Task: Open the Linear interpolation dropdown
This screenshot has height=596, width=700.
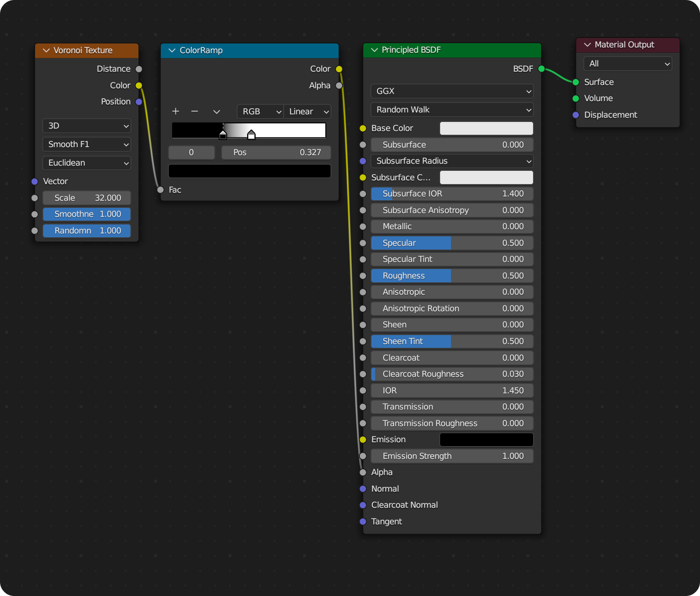Action: (307, 112)
